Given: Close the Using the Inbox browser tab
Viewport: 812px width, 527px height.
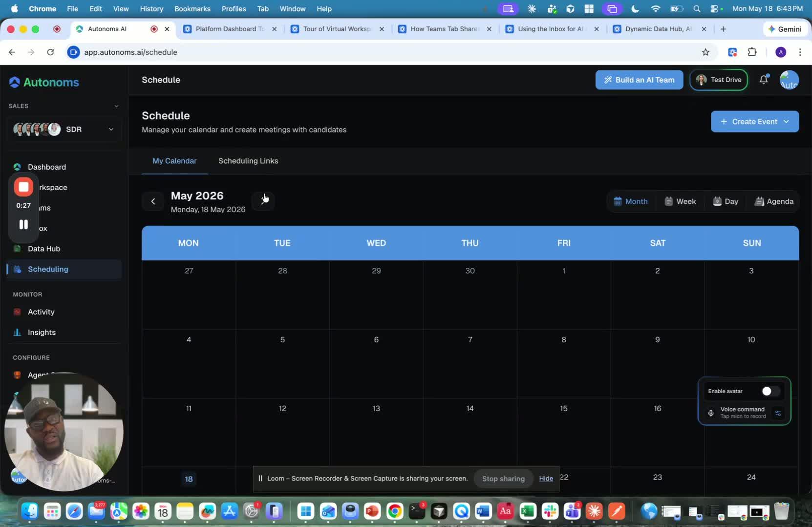Looking at the screenshot, I should (x=596, y=29).
